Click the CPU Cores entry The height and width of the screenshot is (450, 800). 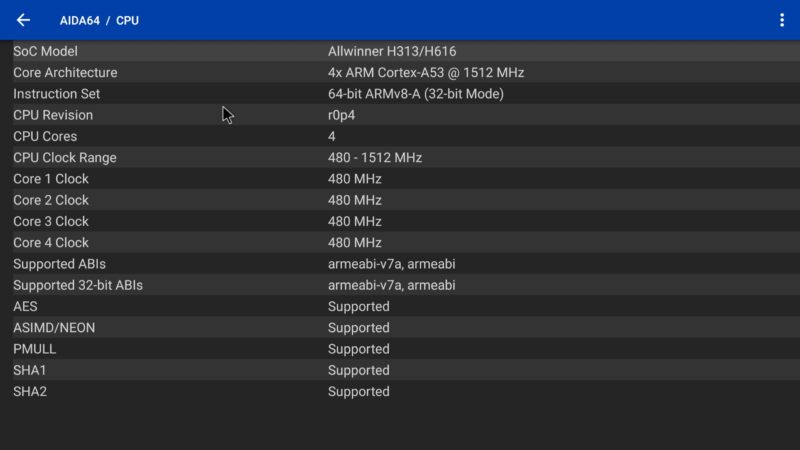400,136
